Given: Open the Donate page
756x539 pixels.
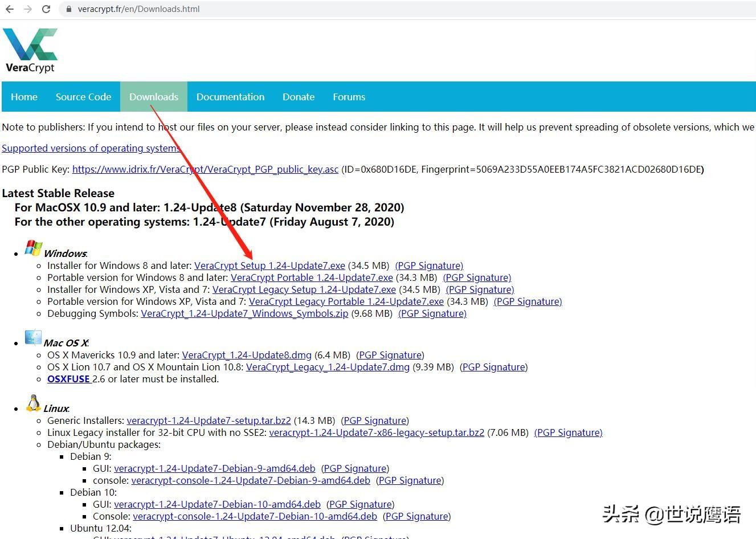Looking at the screenshot, I should pos(298,96).
